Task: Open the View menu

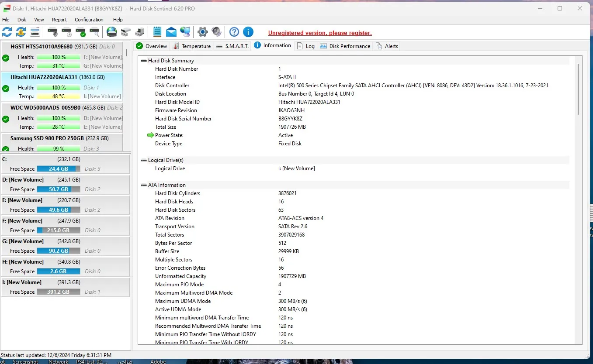Action: 39,20
